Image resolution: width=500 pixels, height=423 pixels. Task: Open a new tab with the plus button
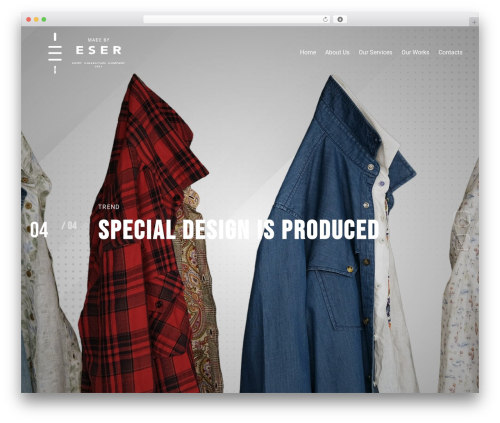click(x=474, y=22)
